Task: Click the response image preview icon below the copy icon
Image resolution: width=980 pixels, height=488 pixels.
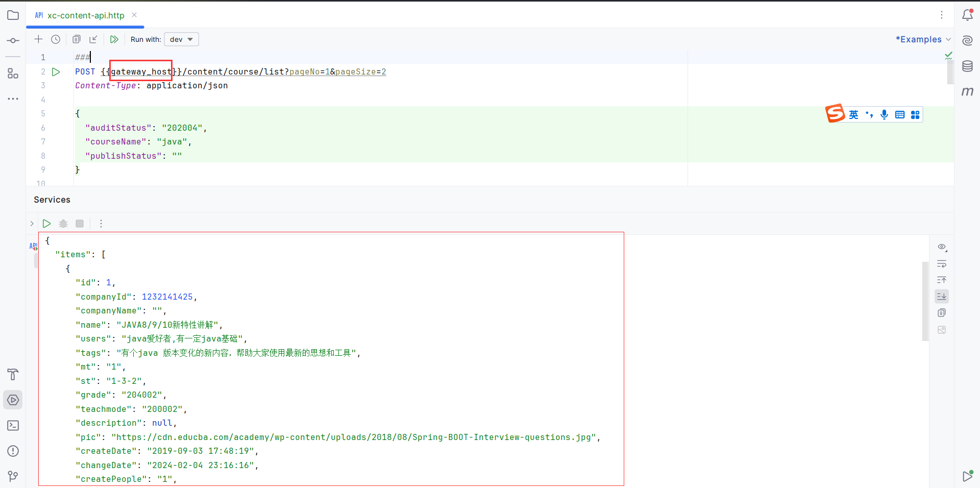Action: tap(942, 330)
